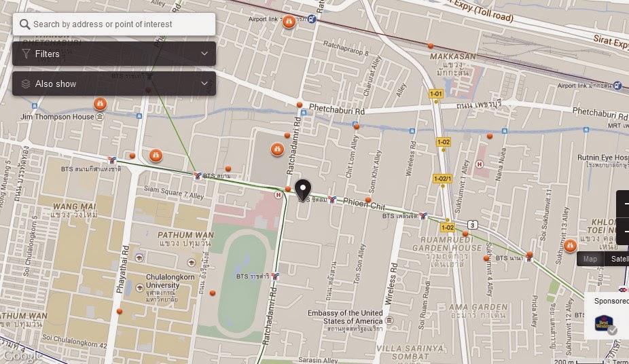Click the layers icon in the Also show bar
Screen dimensions: 629x364
(26, 84)
